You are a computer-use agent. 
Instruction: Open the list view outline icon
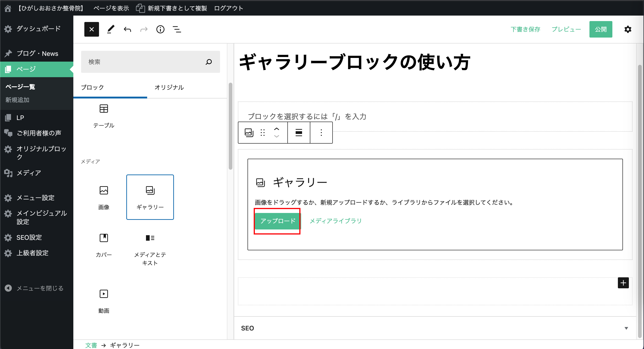pyautogui.click(x=177, y=30)
